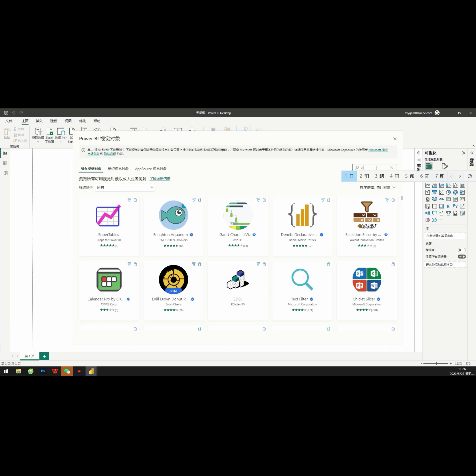Switch to the AppSource 视觉对象 tab
The width and height of the screenshot is (476, 476).
coord(151,169)
